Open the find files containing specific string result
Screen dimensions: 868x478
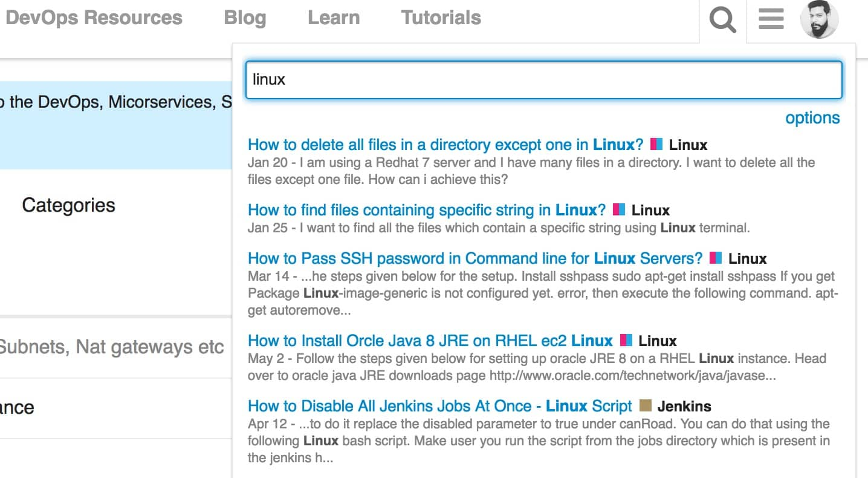point(417,210)
